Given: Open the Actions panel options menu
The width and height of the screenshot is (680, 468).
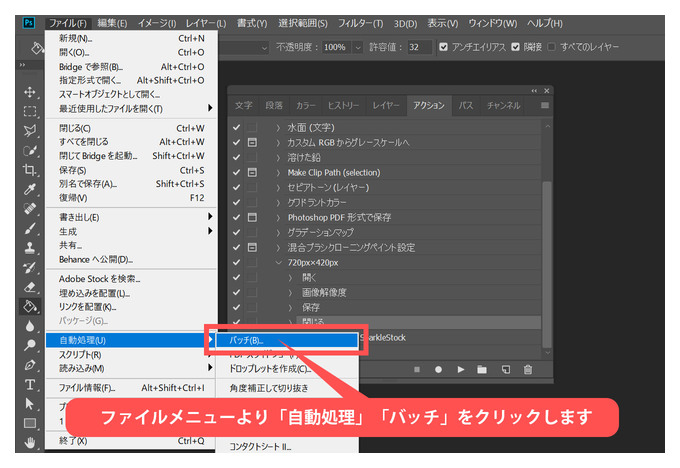Looking at the screenshot, I should pyautogui.click(x=545, y=105).
